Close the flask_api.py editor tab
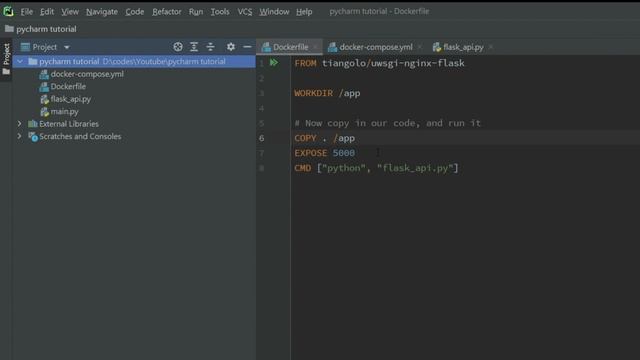Viewport: 640px width, 360px height. click(491, 47)
